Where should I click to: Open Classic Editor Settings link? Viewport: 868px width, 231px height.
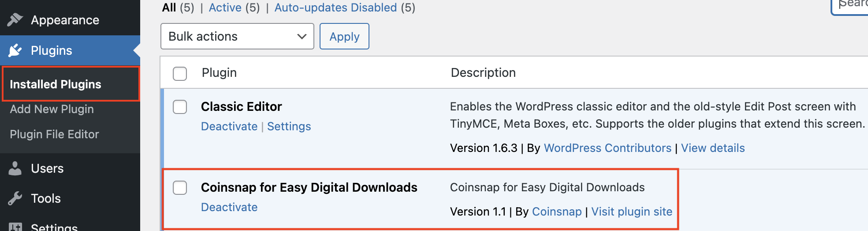click(289, 126)
